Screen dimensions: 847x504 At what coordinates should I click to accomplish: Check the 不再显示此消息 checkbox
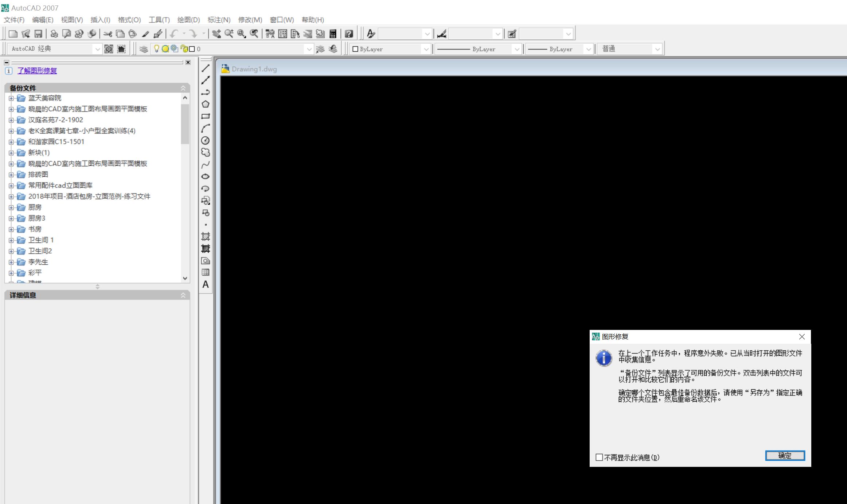(599, 457)
